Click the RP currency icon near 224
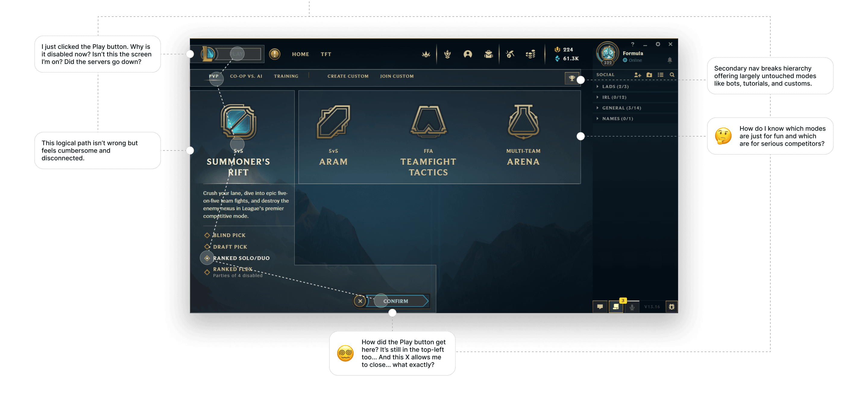Viewport: 868px width, 402px height. coord(557,49)
